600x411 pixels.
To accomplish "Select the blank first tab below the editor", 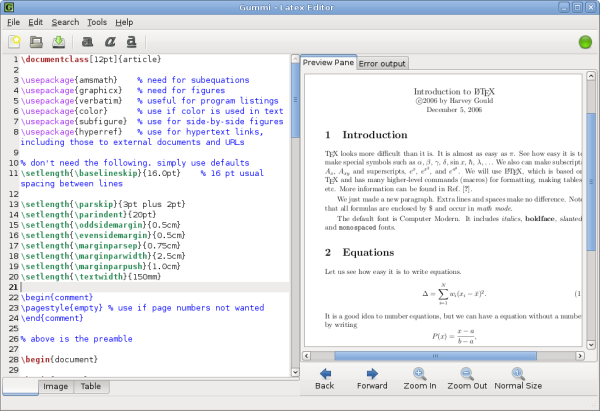I will [x=20, y=386].
